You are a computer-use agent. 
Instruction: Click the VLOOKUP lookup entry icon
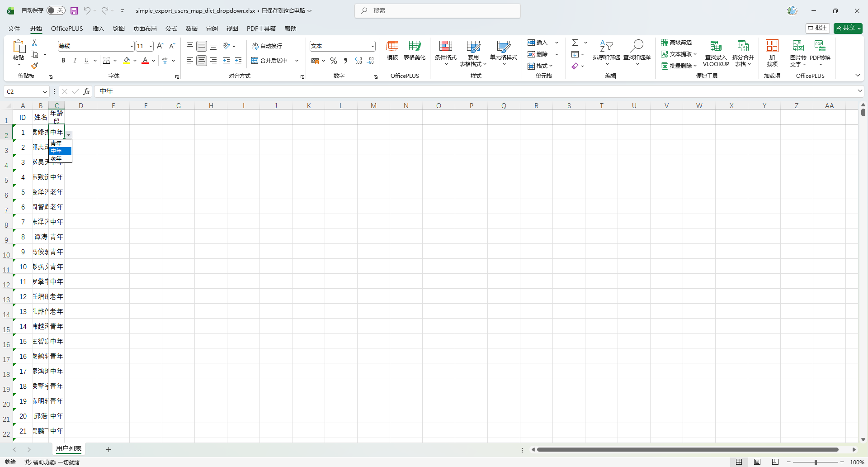pyautogui.click(x=716, y=46)
